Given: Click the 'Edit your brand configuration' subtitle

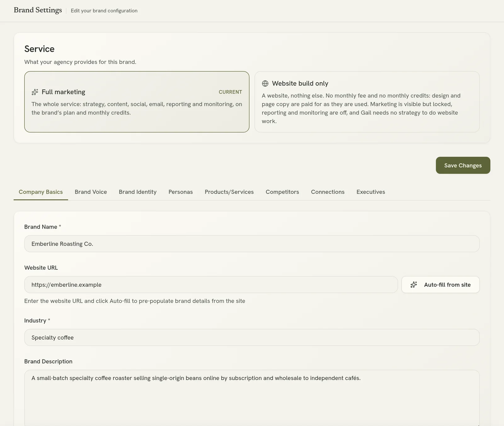Looking at the screenshot, I should 104,11.
